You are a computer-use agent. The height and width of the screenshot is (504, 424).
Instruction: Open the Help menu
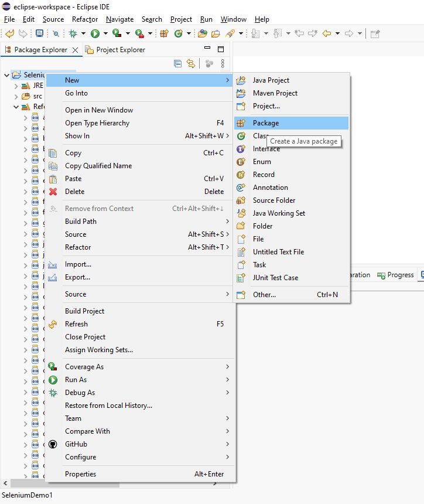coord(262,19)
